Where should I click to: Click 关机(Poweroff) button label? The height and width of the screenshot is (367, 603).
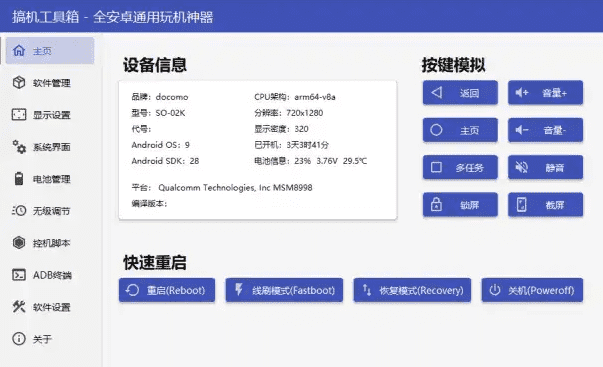[x=541, y=290]
